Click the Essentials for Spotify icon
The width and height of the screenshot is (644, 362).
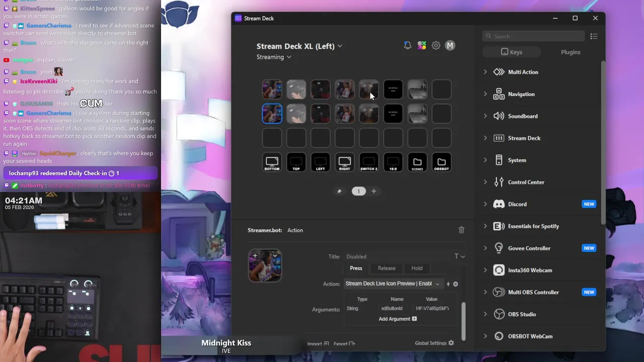[499, 226]
